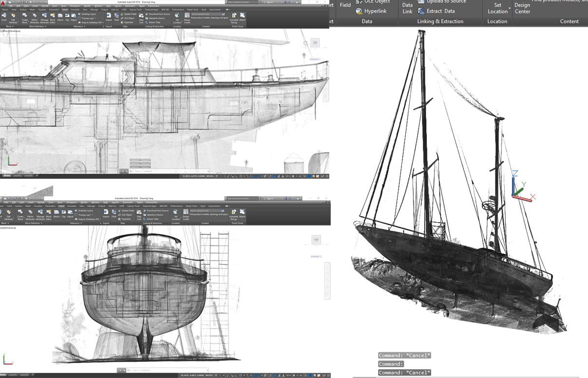
Task: Open Design Center in top AutoCAD window
Action: pos(187,18)
